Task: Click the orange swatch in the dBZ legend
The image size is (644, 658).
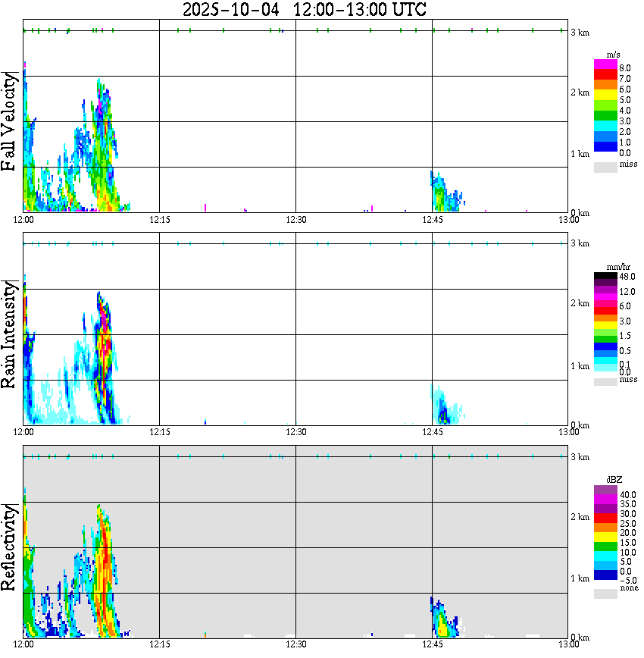Action: pyautogui.click(x=605, y=528)
